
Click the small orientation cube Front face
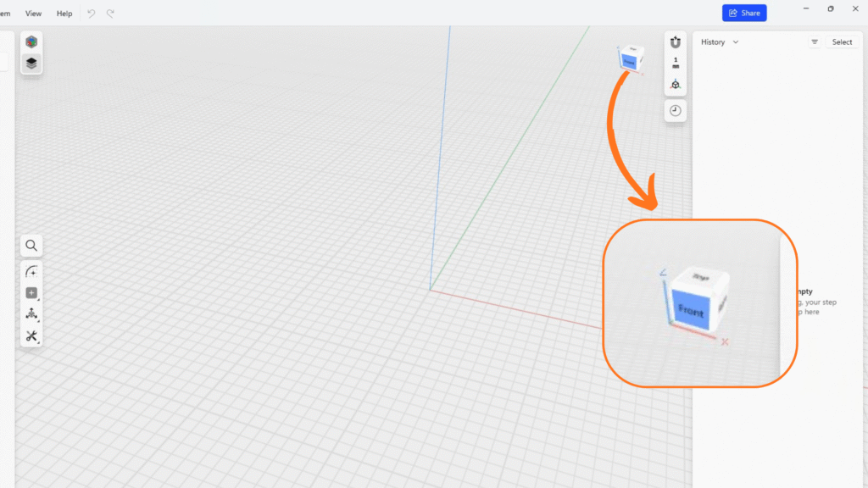(628, 61)
